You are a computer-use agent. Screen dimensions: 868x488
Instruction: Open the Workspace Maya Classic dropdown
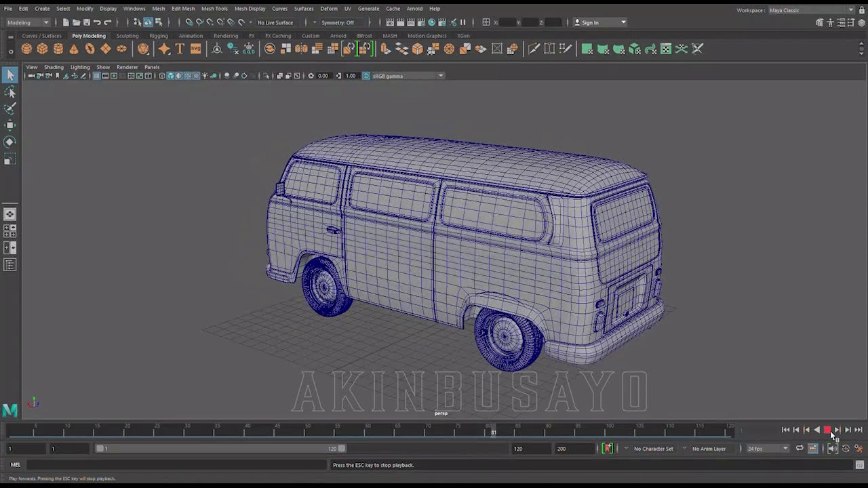tap(811, 10)
